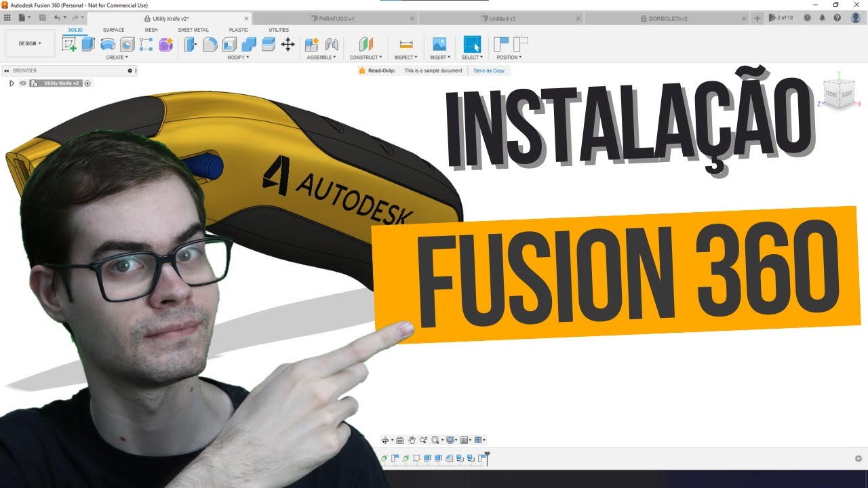Switch to the PLASTIC tab
868x488 pixels.
(x=239, y=30)
